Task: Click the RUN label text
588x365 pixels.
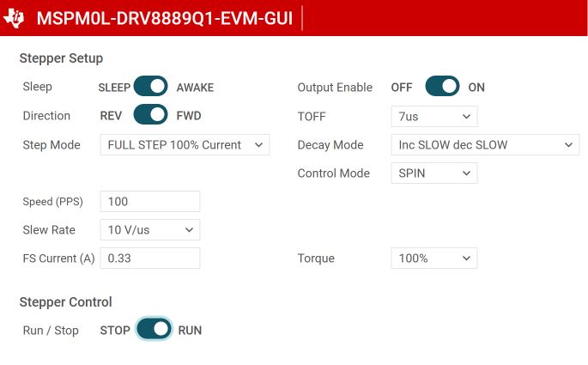Action: click(x=190, y=331)
